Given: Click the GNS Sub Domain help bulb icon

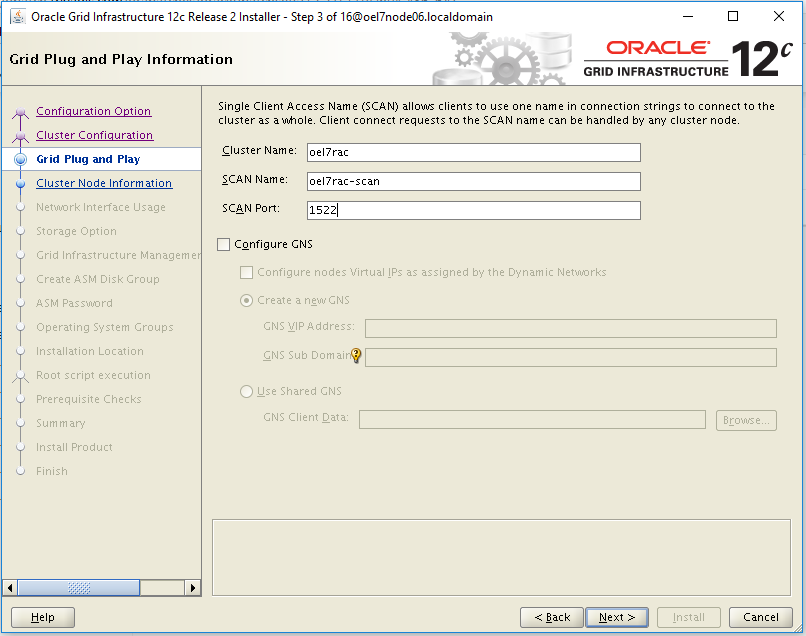Looking at the screenshot, I should click(355, 356).
